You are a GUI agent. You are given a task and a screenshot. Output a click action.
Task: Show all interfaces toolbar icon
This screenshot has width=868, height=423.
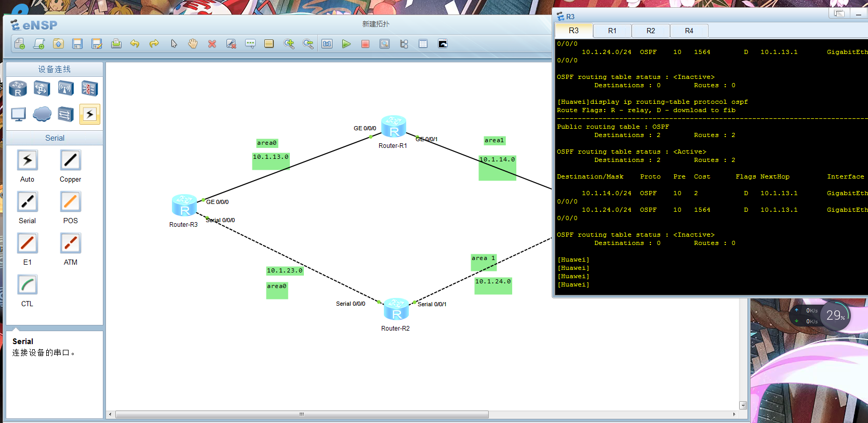404,44
